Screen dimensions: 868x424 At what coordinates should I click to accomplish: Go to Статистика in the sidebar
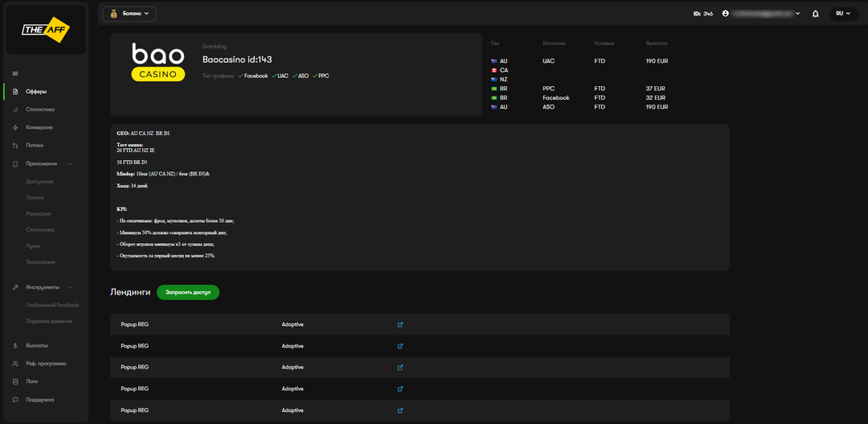pos(40,109)
